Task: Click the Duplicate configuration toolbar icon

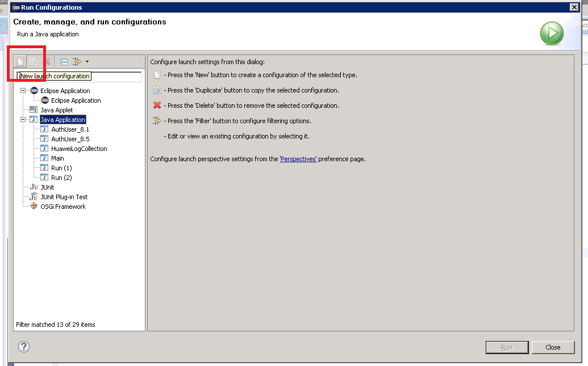Action: [x=34, y=61]
